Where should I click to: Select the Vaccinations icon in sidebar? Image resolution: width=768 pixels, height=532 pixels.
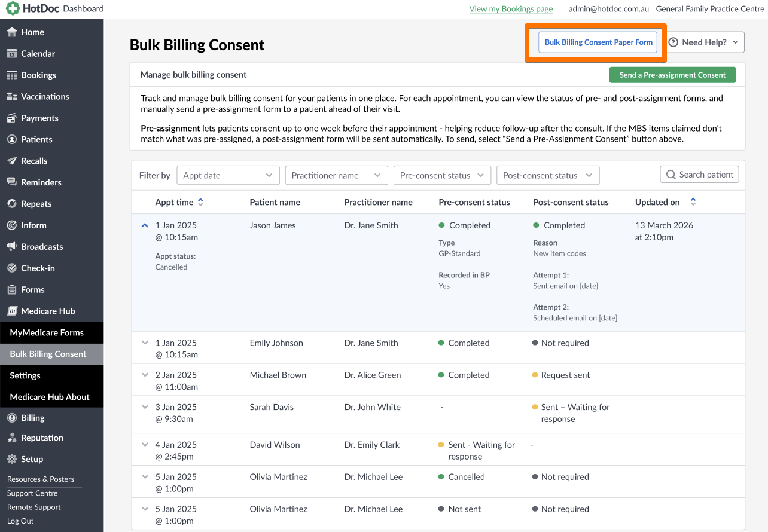(11, 97)
